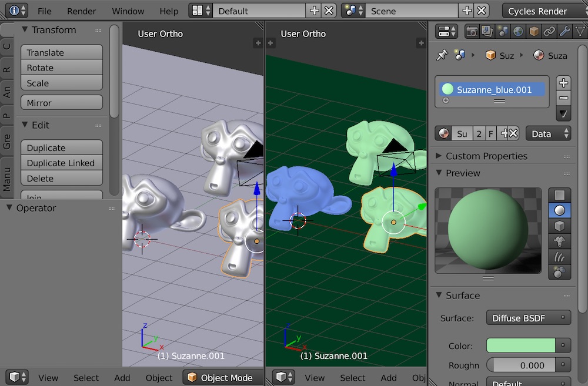Screen dimensions: 588x386
Task: Add a new screen layout
Action: click(x=314, y=11)
